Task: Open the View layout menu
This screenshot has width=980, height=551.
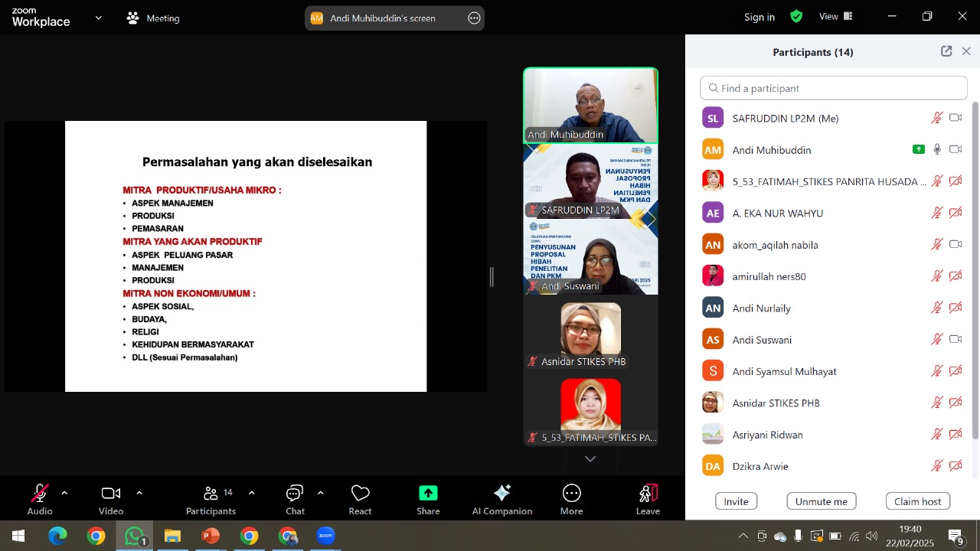Action: point(835,16)
